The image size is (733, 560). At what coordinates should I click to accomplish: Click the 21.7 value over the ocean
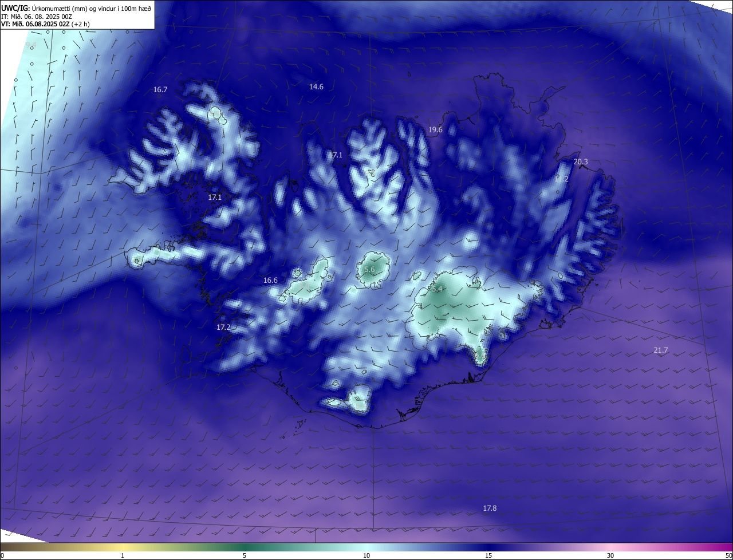pyautogui.click(x=660, y=350)
